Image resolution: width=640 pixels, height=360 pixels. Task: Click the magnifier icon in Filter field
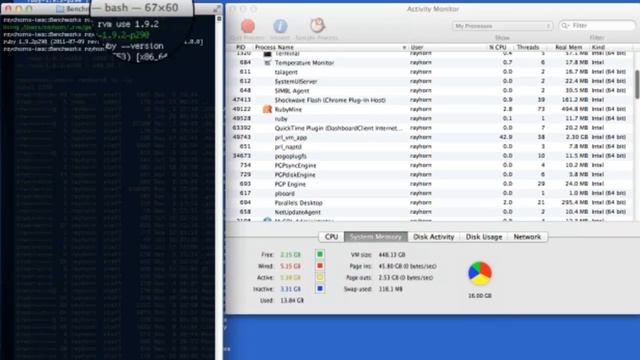click(565, 26)
